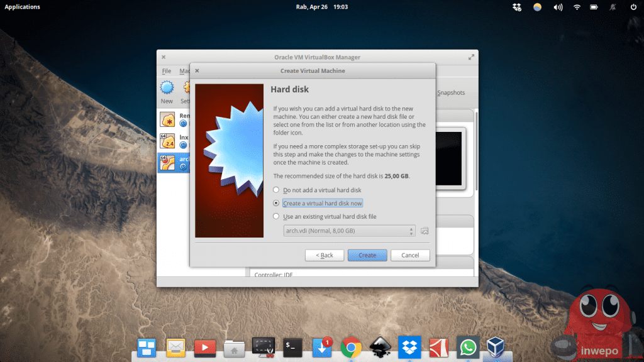The height and width of the screenshot is (362, 644).
Task: Open the File menu in VirtualBox Manager
Action: pyautogui.click(x=167, y=72)
